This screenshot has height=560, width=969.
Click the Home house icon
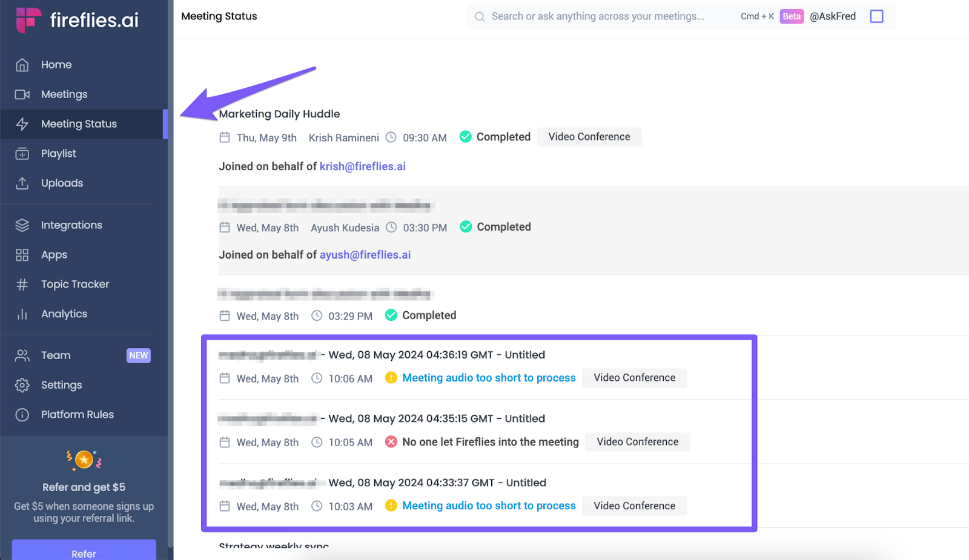[22, 65]
